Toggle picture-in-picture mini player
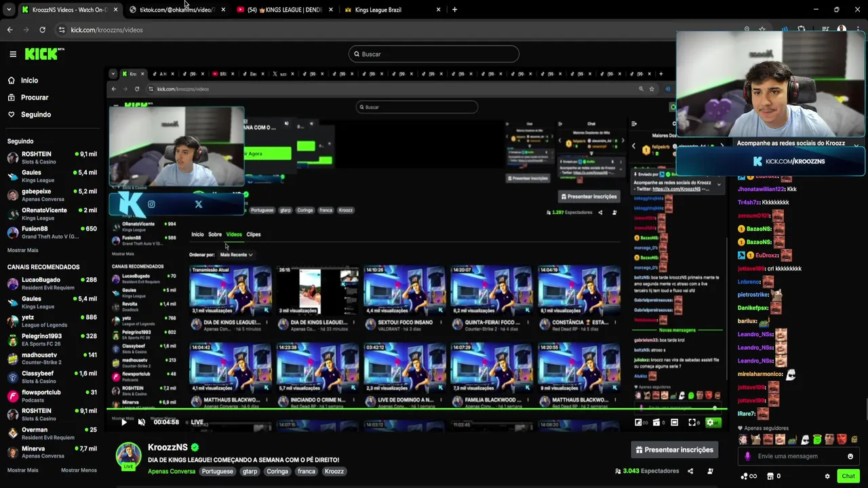 click(x=639, y=422)
